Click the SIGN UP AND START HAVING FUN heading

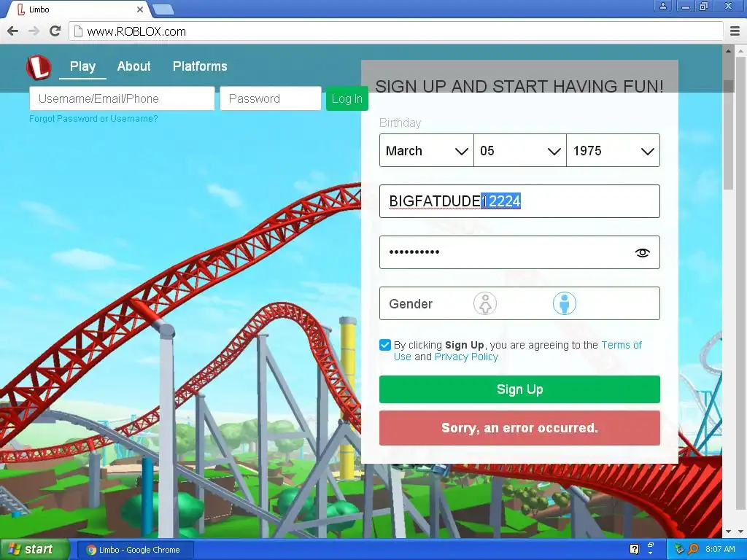tap(519, 86)
